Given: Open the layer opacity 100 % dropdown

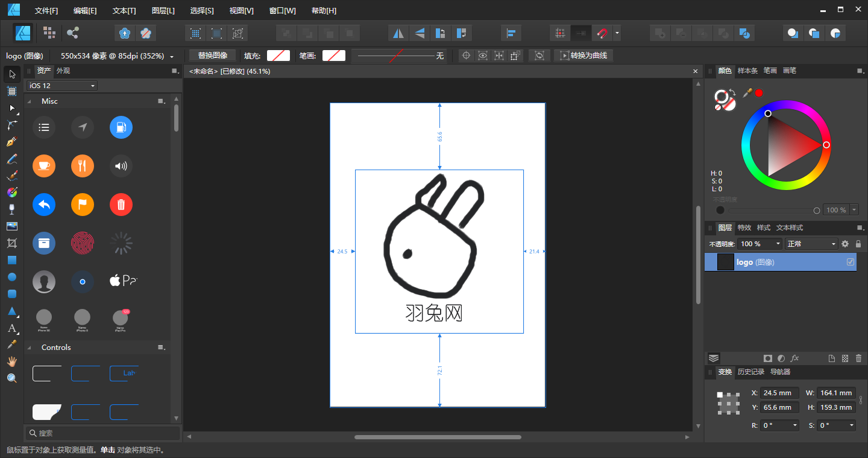Looking at the screenshot, I should pos(760,244).
